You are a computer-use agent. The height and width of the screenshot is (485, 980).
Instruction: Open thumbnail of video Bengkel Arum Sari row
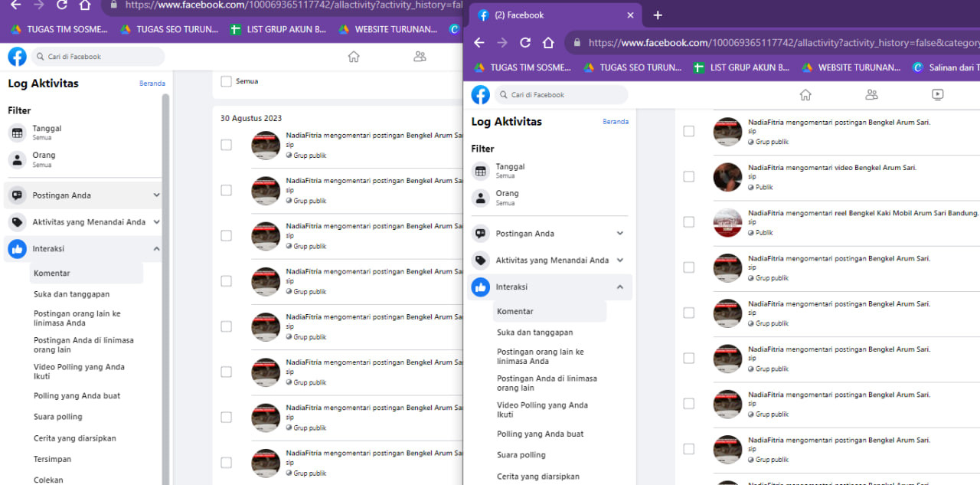pos(727,177)
